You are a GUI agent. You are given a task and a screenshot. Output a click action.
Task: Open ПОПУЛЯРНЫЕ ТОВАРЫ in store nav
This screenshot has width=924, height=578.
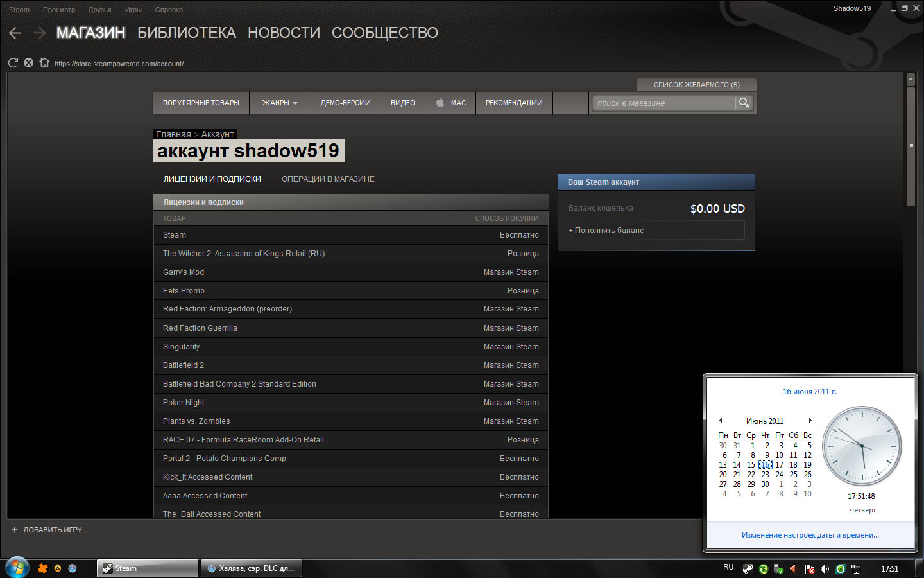click(x=201, y=103)
